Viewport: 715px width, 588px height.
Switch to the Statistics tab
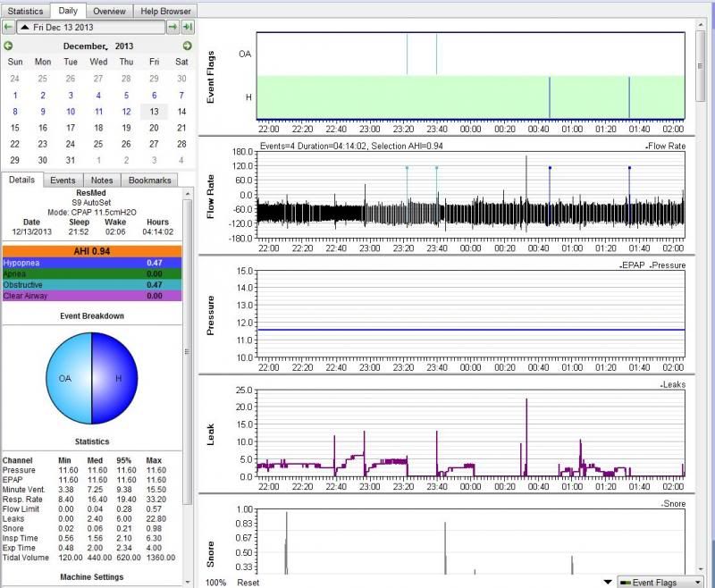click(25, 10)
